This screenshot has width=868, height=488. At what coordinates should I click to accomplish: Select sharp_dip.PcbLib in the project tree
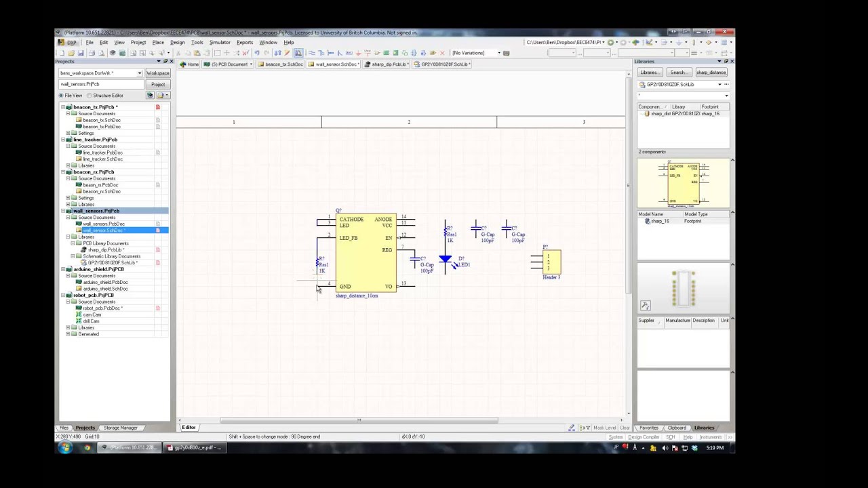(x=105, y=250)
